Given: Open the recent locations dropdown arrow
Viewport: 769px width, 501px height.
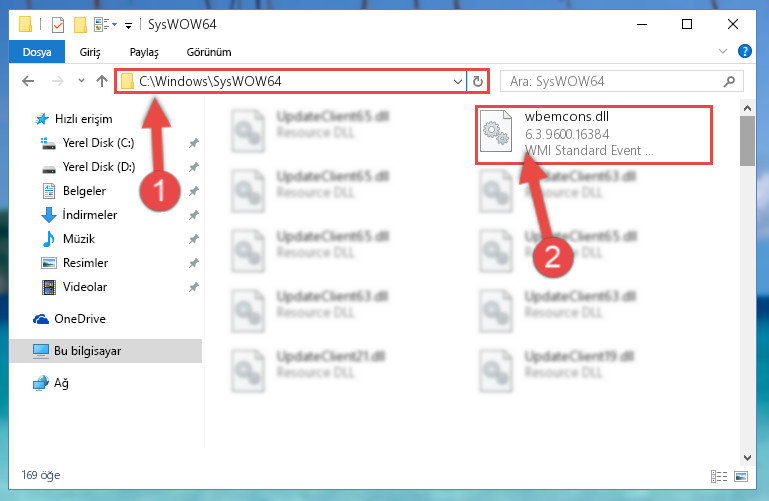Looking at the screenshot, I should 81,81.
